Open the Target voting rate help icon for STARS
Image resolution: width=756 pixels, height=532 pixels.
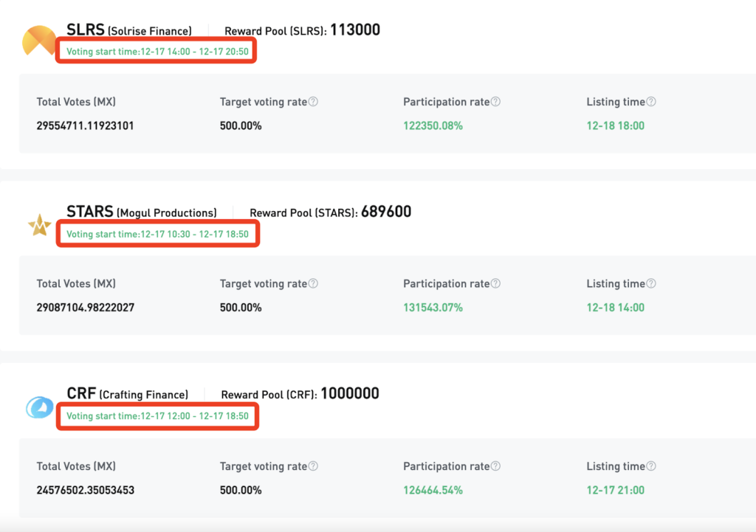pyautogui.click(x=313, y=284)
